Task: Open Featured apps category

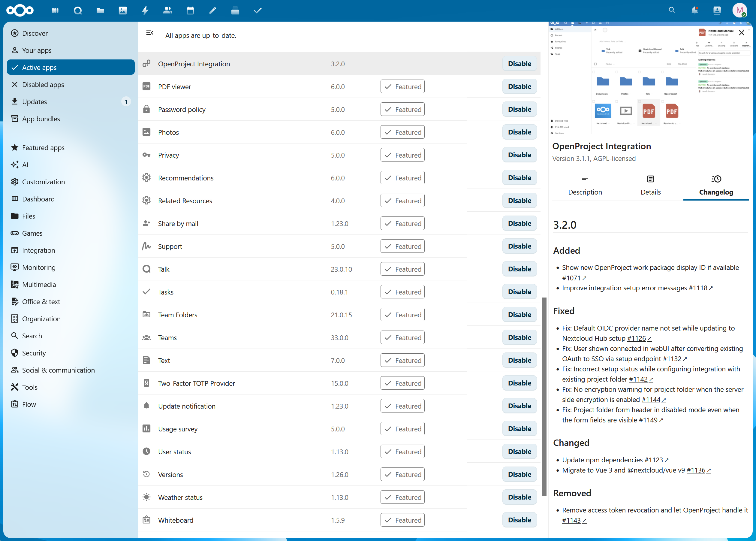Action: point(71,148)
